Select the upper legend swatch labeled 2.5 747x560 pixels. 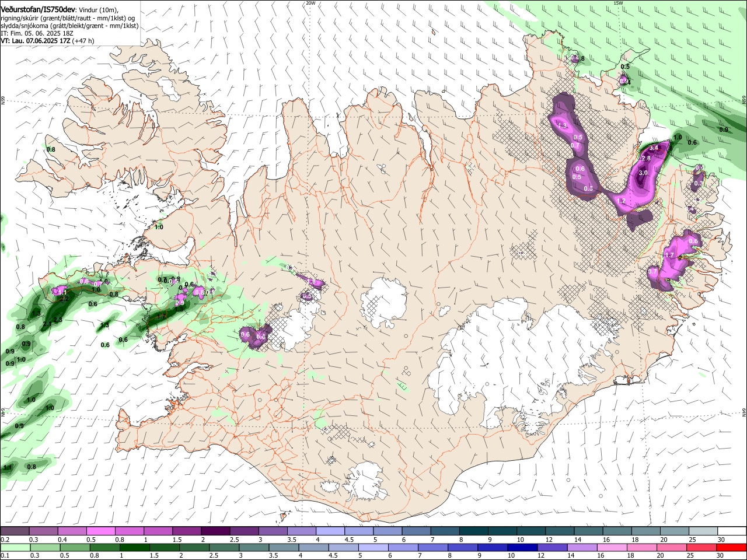tap(245, 531)
